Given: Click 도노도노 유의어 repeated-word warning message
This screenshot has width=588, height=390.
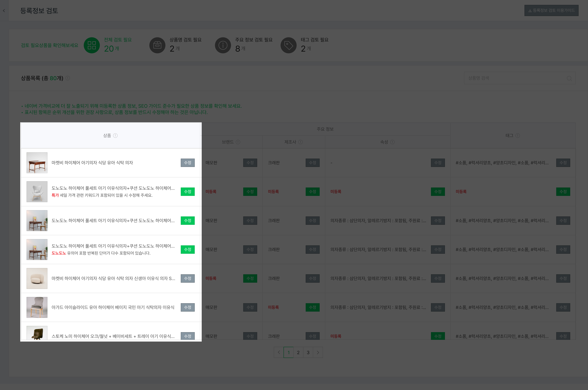Looking at the screenshot, I should tap(101, 253).
